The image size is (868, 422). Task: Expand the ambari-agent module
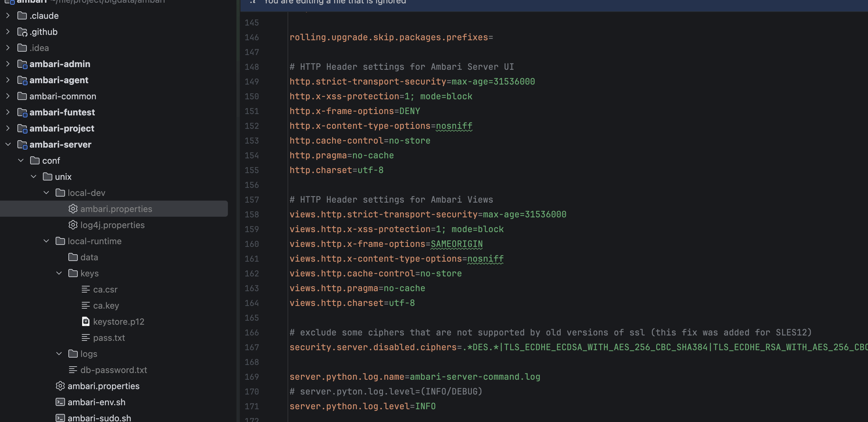8,80
